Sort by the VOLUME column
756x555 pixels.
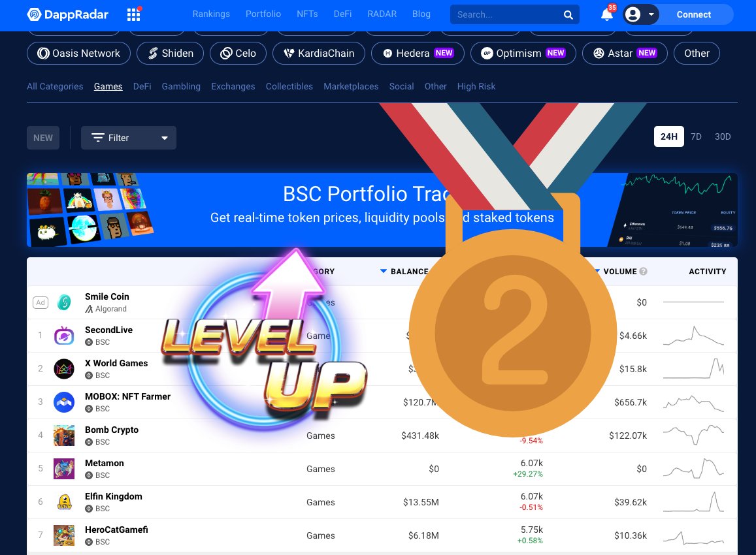click(x=619, y=271)
